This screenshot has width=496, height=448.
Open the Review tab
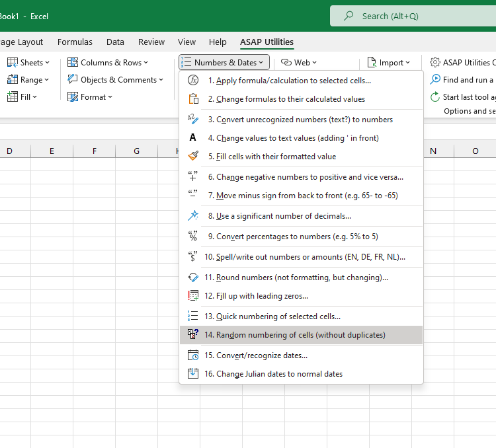151,42
